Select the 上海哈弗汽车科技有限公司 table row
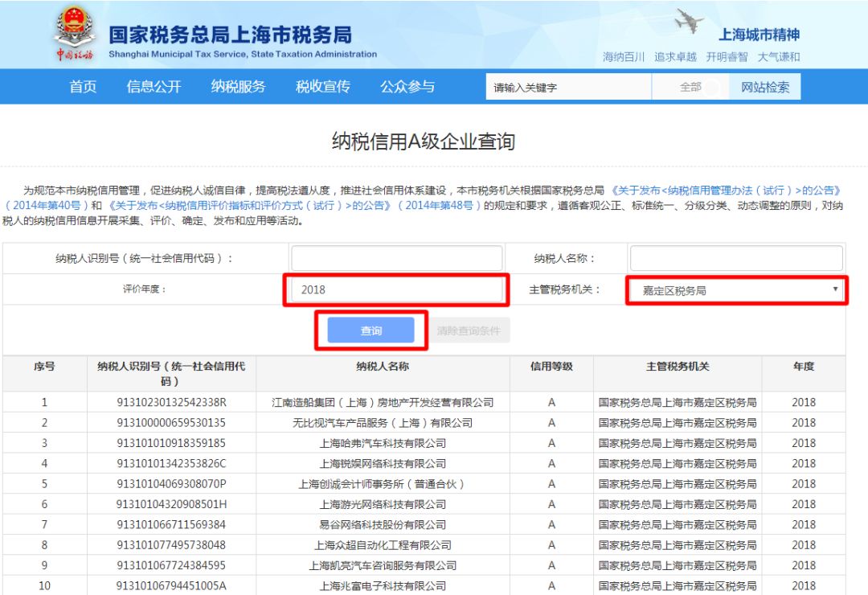 click(x=383, y=443)
